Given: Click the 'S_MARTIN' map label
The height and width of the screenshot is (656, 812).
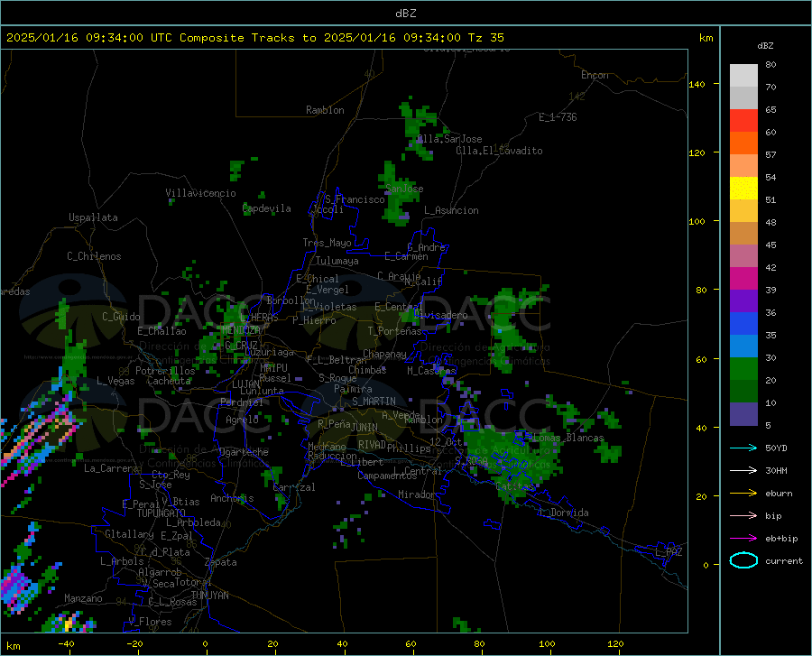Looking at the screenshot, I should [374, 402].
